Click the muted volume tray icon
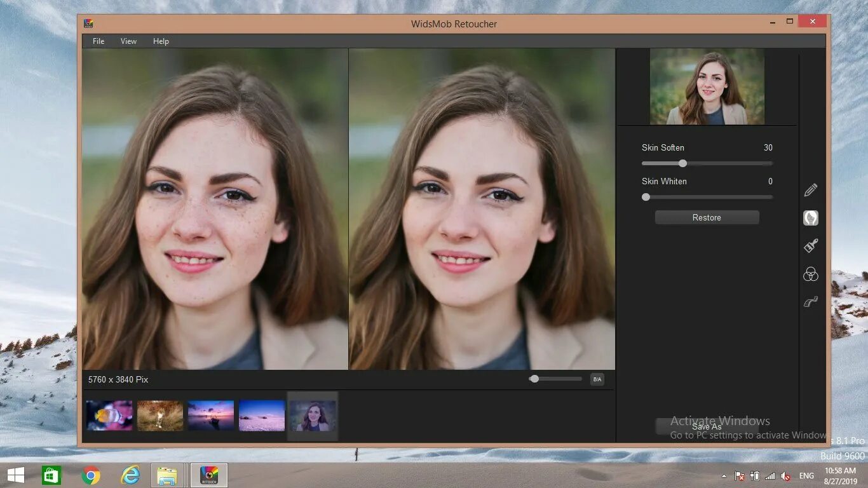This screenshot has height=488, width=868. click(785, 476)
